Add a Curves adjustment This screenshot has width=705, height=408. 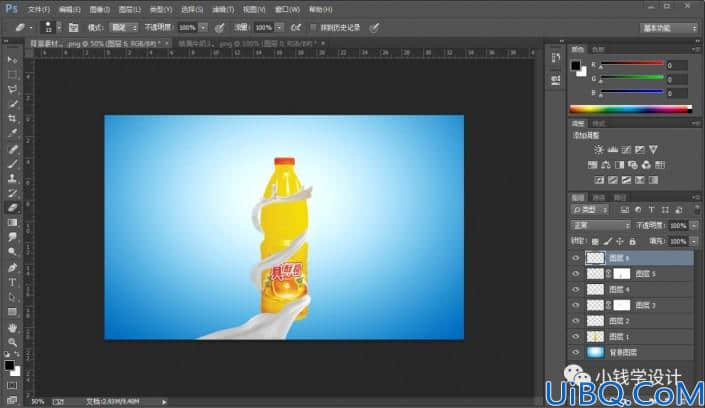click(x=626, y=149)
